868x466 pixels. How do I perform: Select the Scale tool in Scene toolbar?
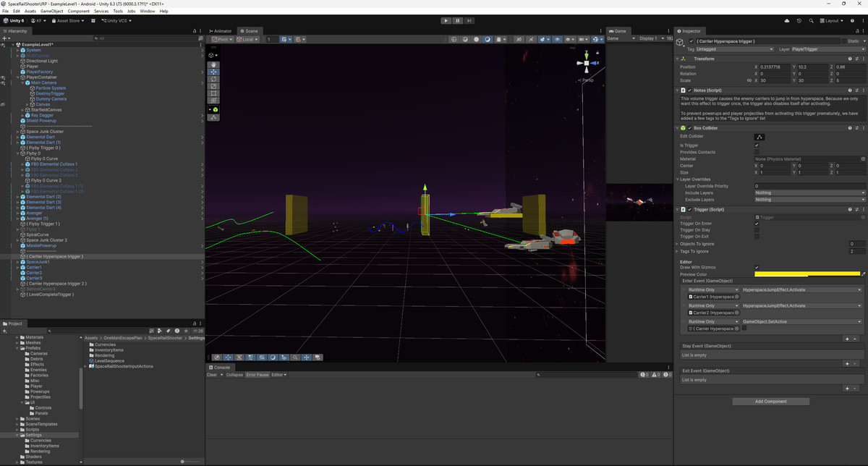pyautogui.click(x=213, y=87)
